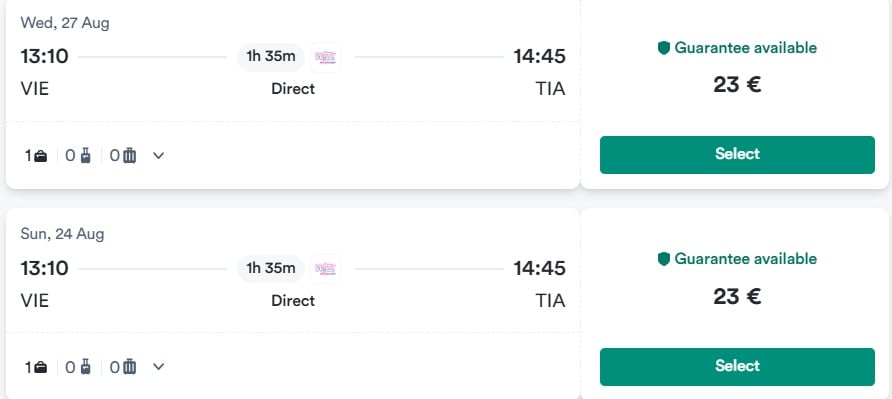Click guarantee shield icon for Wed flight

664,48
